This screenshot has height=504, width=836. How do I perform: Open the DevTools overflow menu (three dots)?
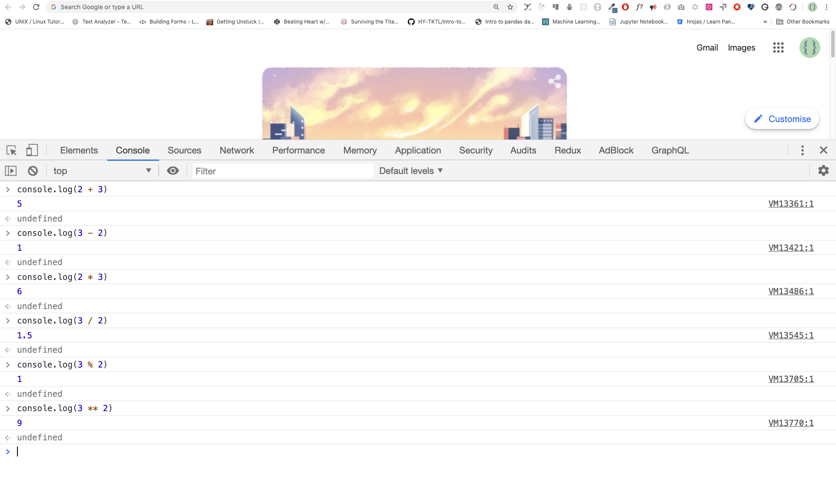tap(802, 150)
